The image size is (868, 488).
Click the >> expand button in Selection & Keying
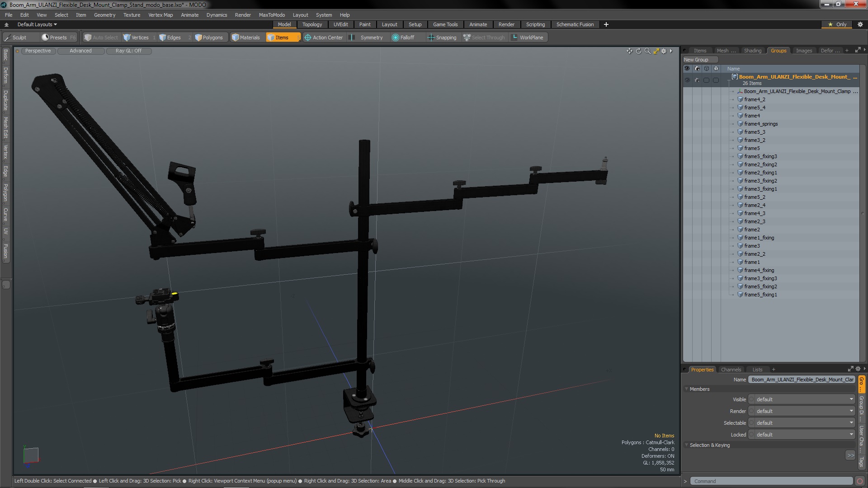coord(850,455)
